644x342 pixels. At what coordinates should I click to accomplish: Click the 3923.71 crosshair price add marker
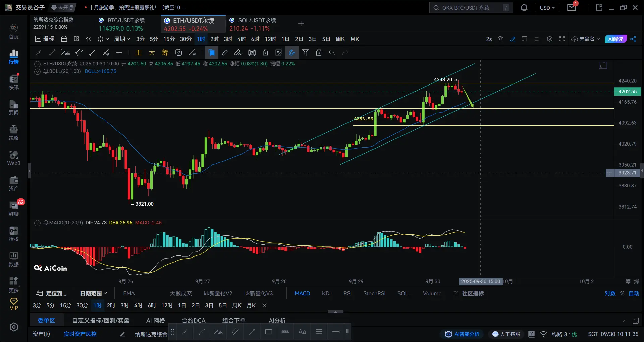(610, 173)
